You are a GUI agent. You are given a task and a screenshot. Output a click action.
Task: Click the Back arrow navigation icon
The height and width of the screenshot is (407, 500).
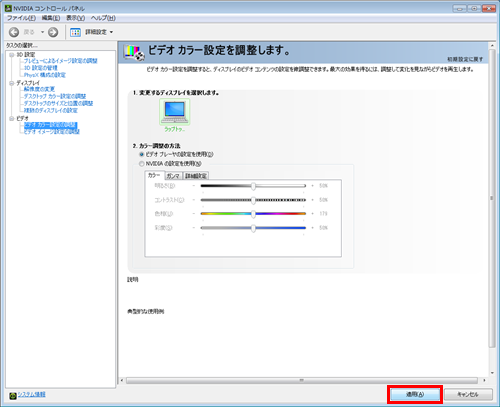[x=14, y=32]
